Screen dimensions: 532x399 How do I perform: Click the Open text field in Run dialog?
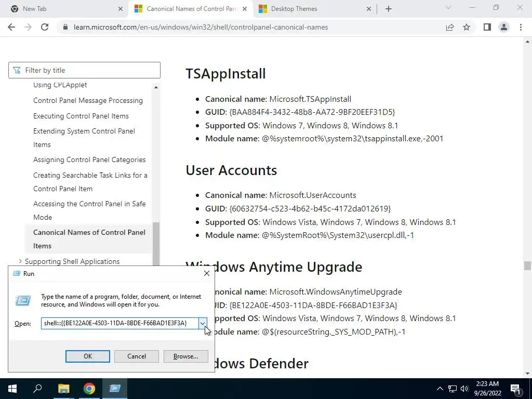(120, 323)
